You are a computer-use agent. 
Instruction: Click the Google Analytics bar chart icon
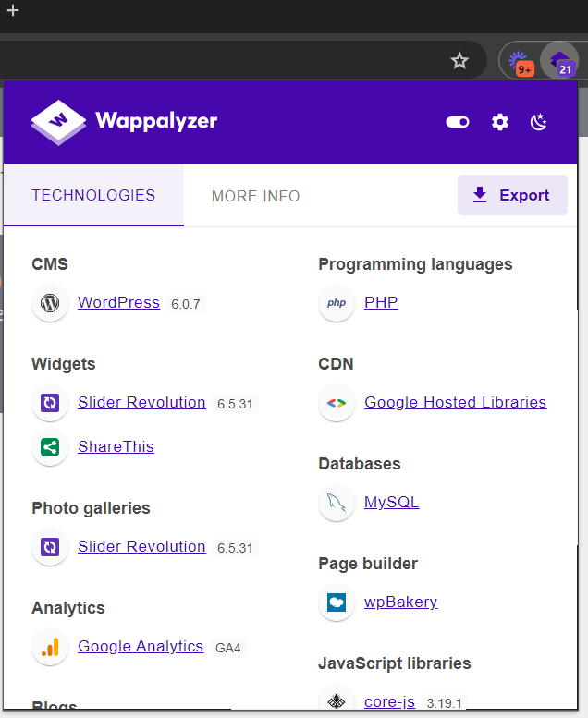pos(50,647)
